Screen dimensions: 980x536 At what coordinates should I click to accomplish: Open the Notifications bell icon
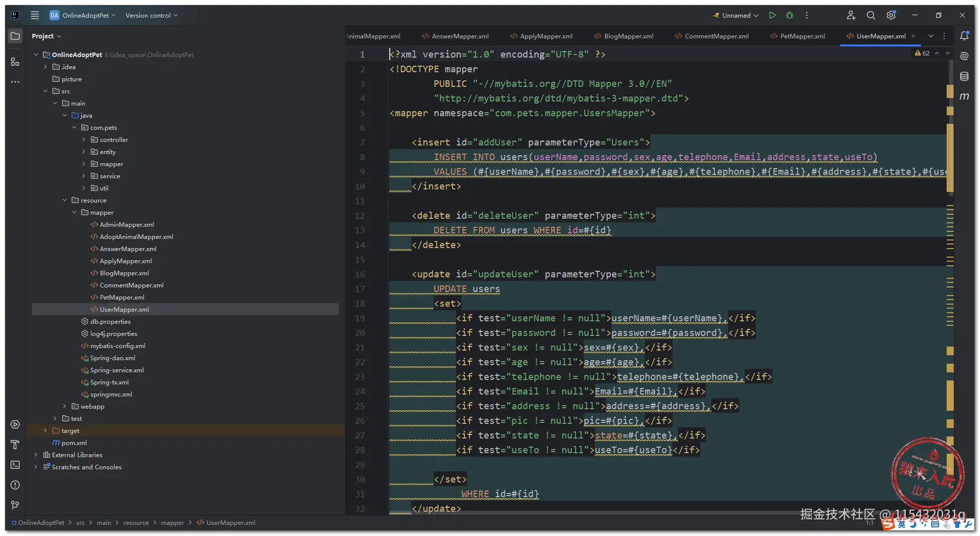964,36
